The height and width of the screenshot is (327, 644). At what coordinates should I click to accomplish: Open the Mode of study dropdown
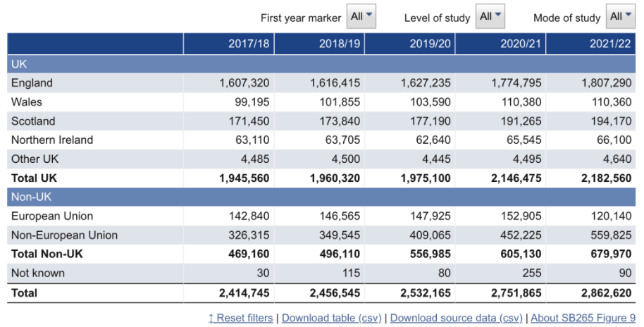click(x=621, y=17)
